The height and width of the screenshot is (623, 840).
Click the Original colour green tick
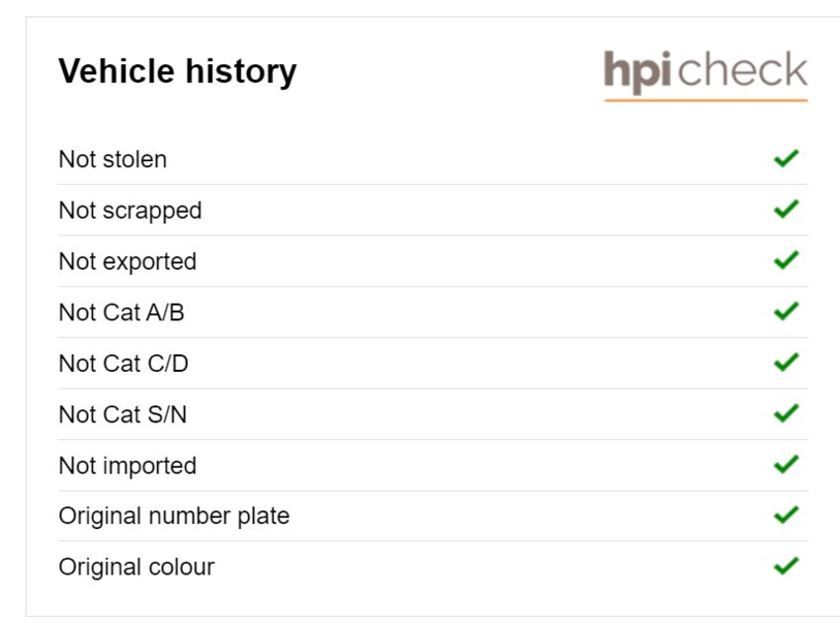(x=786, y=567)
